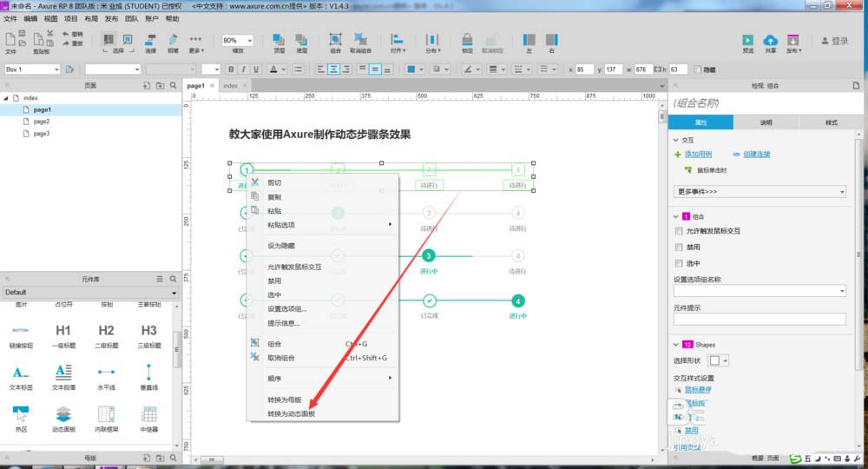868x469 pixels.
Task: Click the 顶层 bring-to-front icon
Action: coord(279,40)
